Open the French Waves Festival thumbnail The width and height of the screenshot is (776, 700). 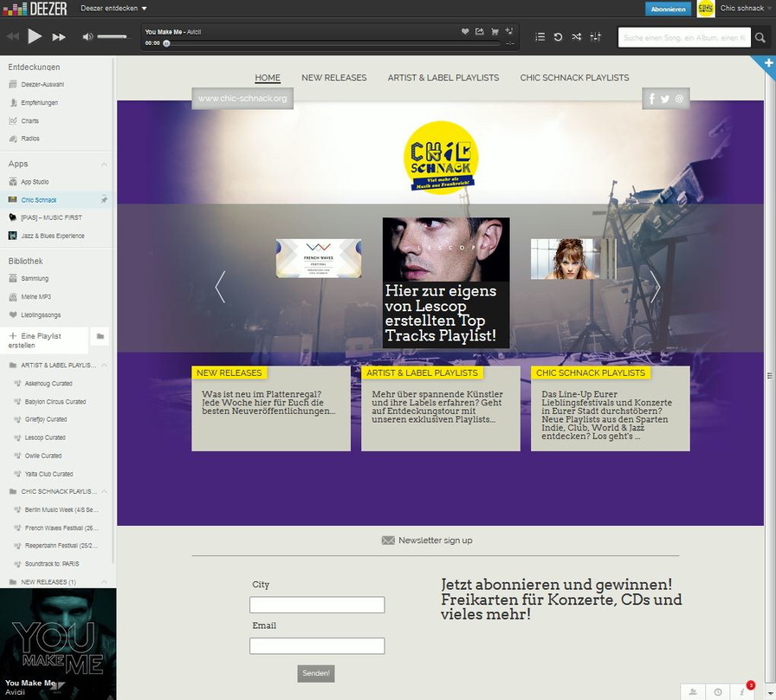coord(319,258)
